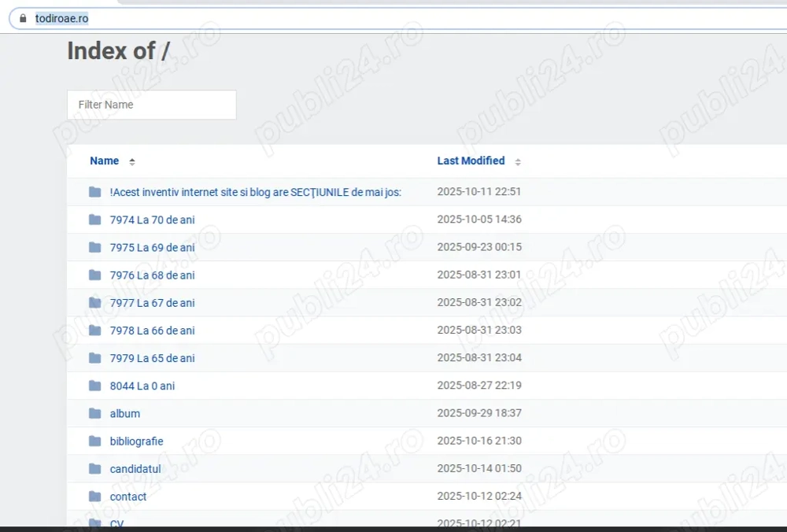Click the Name column header
The width and height of the screenshot is (787, 532).
pyautogui.click(x=104, y=161)
